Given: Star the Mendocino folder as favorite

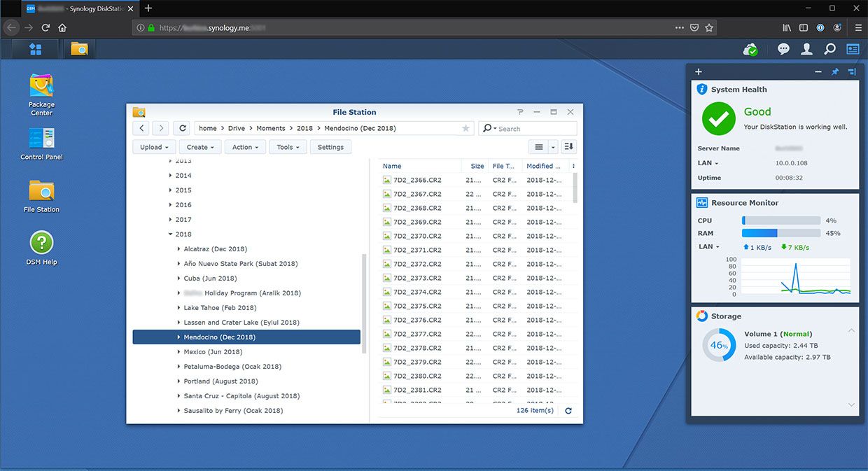Looking at the screenshot, I should pyautogui.click(x=465, y=128).
